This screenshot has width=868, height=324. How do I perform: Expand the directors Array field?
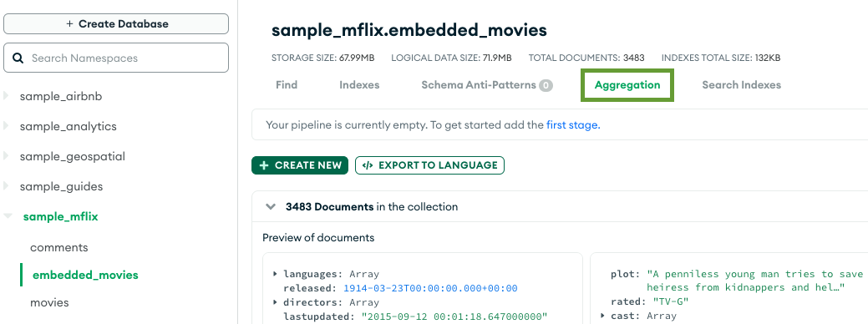[x=275, y=302]
